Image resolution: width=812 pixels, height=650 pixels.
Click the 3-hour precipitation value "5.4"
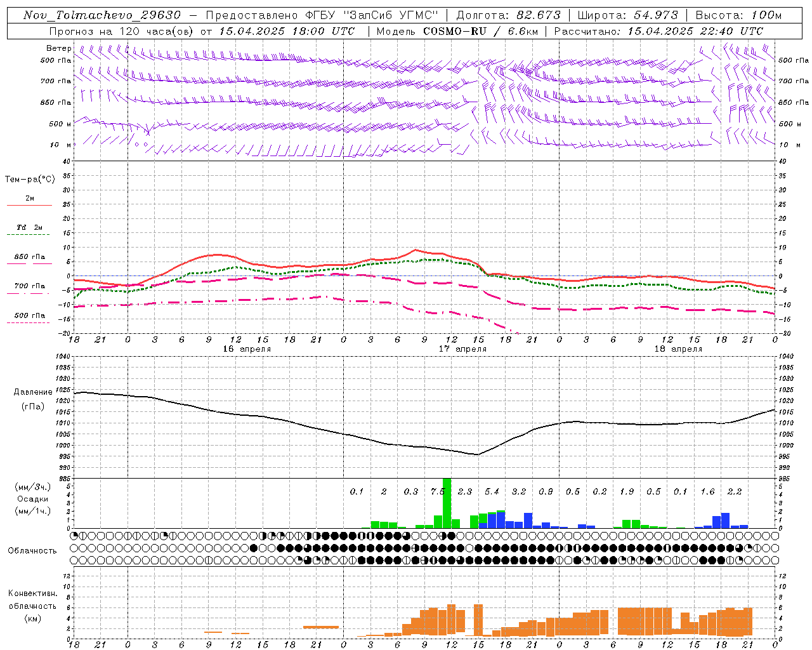(492, 492)
